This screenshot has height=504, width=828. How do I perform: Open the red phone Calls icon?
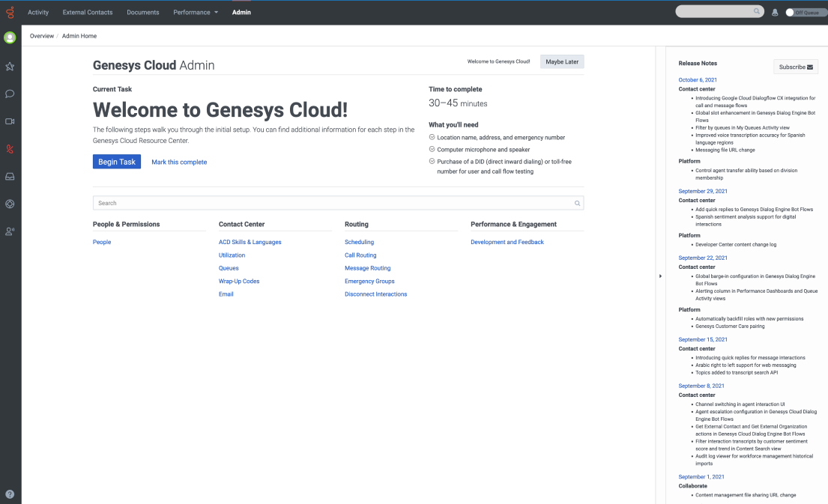(10, 149)
